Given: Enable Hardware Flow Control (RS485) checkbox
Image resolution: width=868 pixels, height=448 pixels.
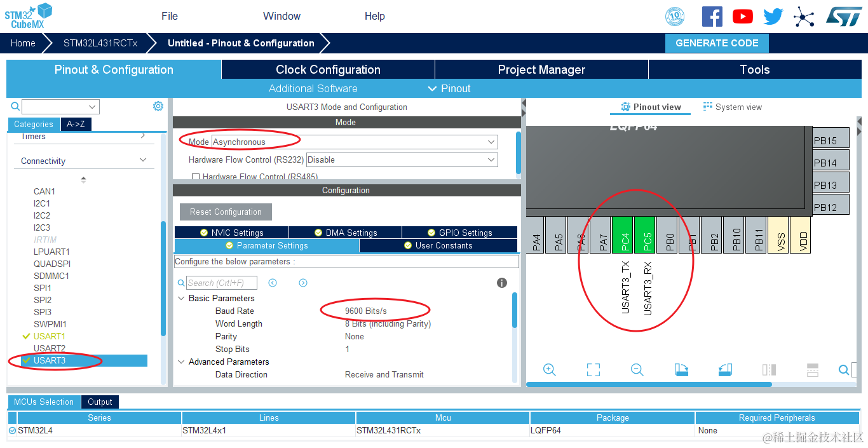Looking at the screenshot, I should 196,177.
